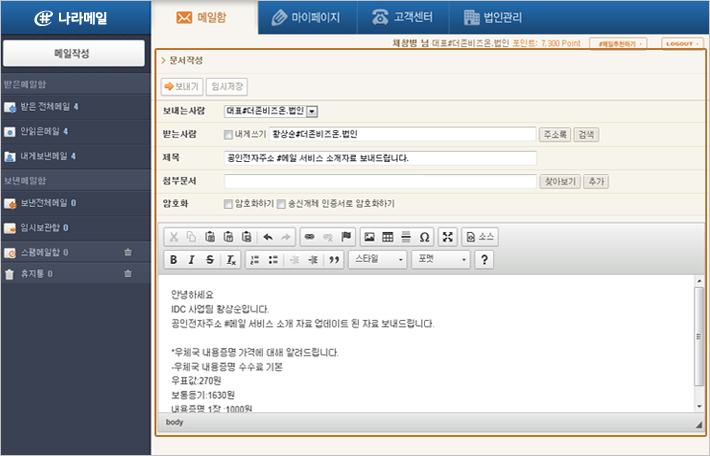Click the 첨부문서 attachment path field
Image resolution: width=710 pixels, height=456 pixels.
coord(381,182)
